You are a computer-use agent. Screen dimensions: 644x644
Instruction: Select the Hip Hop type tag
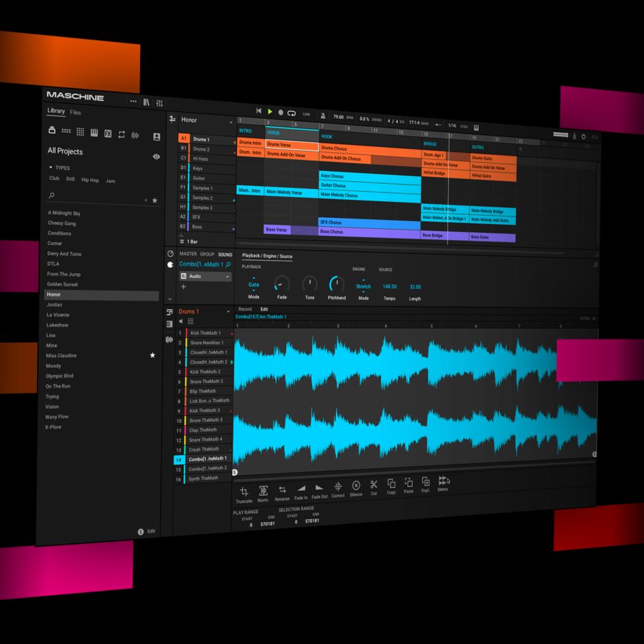(90, 180)
